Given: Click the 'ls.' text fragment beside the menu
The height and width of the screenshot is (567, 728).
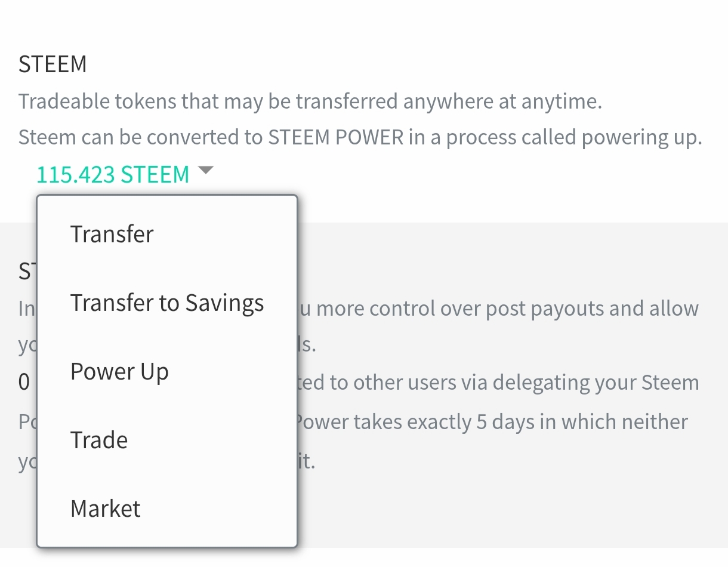Looking at the screenshot, I should [x=306, y=346].
